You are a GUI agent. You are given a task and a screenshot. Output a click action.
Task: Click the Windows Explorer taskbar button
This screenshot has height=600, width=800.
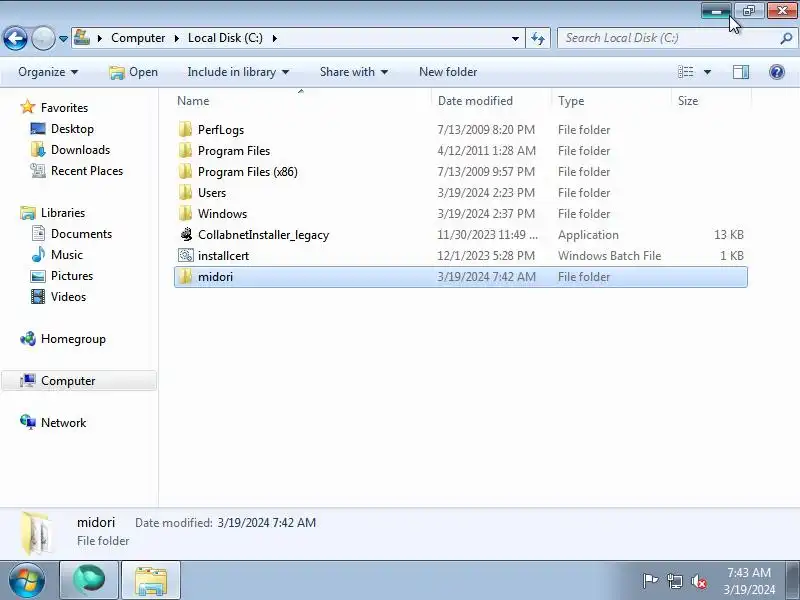coord(151,581)
